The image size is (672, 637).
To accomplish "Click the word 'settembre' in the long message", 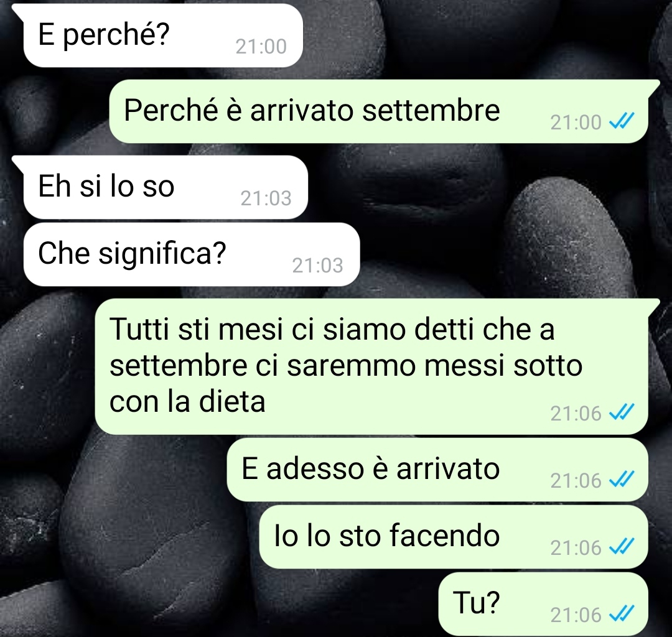I will 179,366.
